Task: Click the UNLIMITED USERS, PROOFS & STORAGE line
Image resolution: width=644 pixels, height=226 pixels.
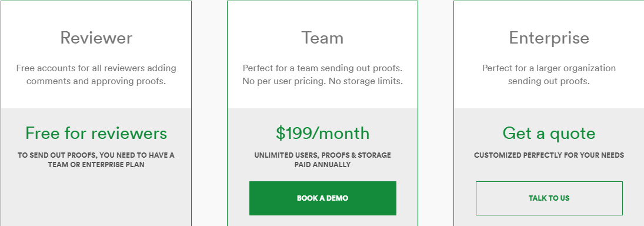Action: (x=322, y=155)
